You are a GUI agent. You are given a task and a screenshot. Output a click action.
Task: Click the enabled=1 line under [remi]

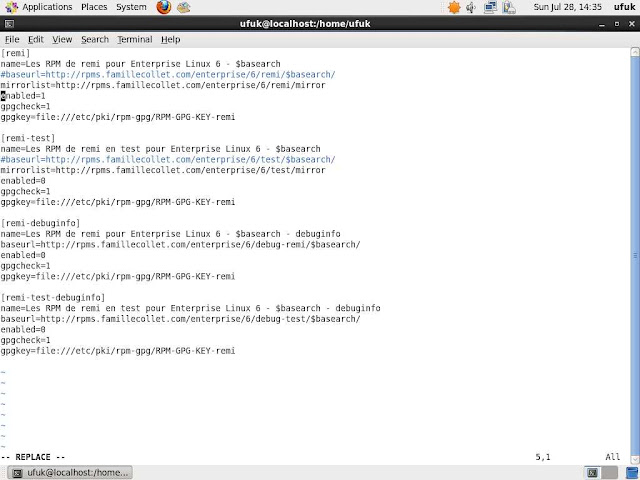tap(23, 96)
